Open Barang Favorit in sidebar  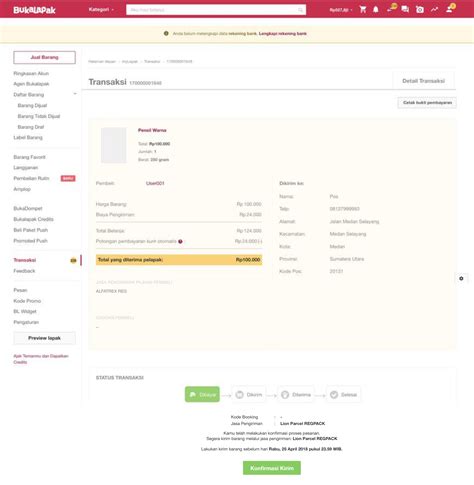tap(29, 157)
